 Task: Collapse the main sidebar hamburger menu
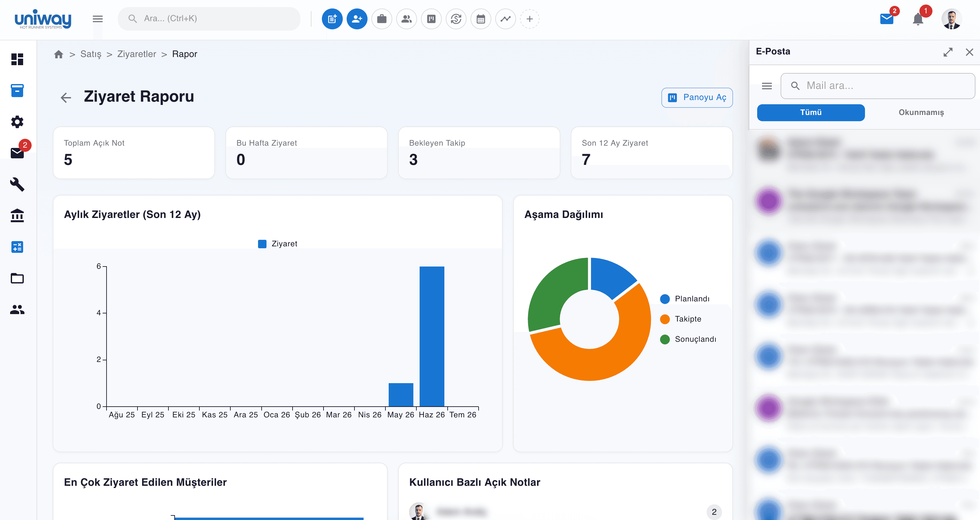click(98, 19)
